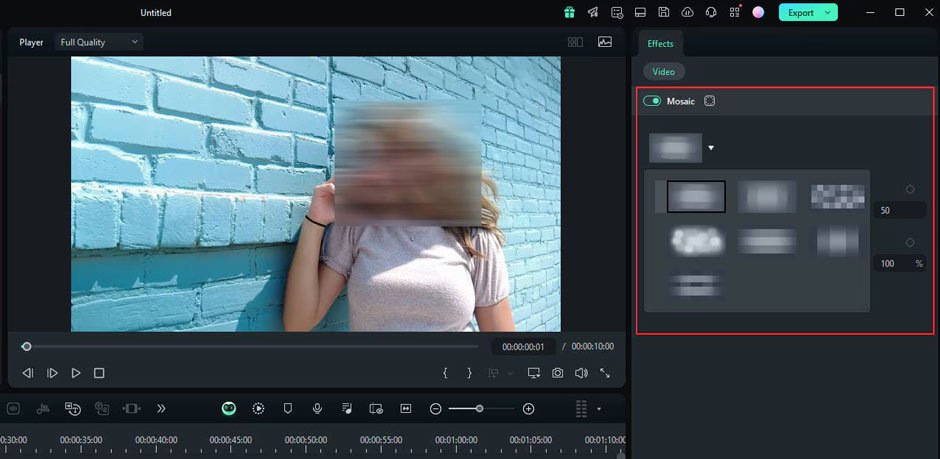Select the first blur mosaic style
Image resolution: width=940 pixels, height=459 pixels.
(696, 197)
